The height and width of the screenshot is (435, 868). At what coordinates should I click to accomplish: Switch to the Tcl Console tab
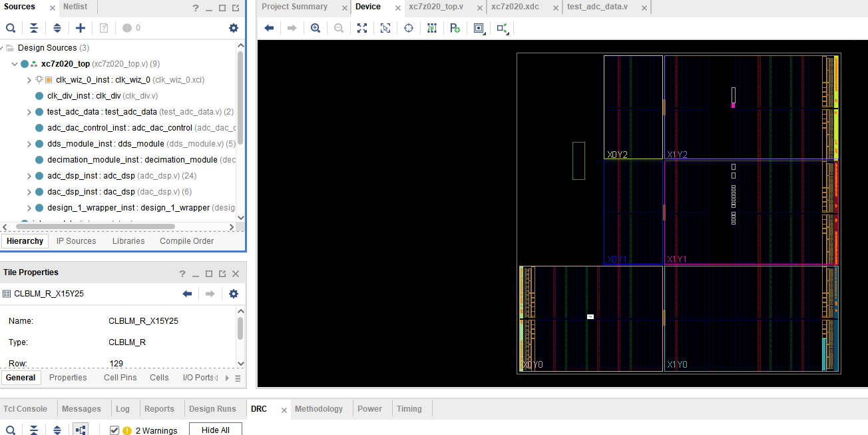coord(25,409)
